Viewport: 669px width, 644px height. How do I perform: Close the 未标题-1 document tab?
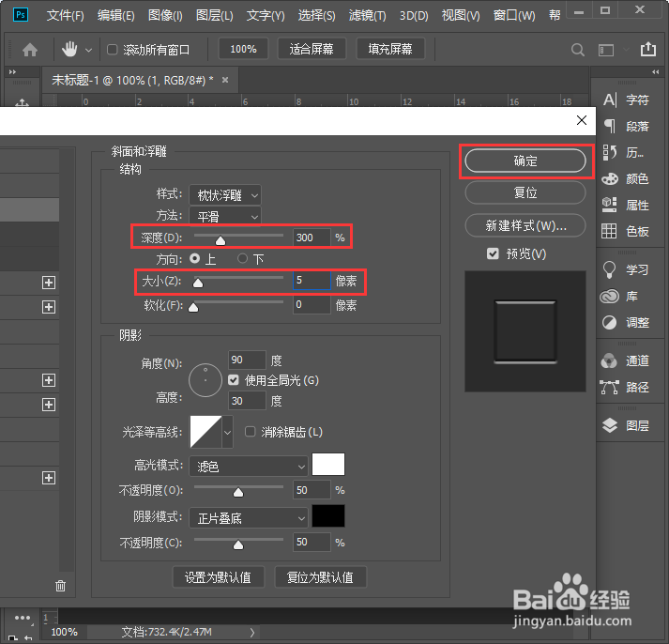tap(225, 80)
